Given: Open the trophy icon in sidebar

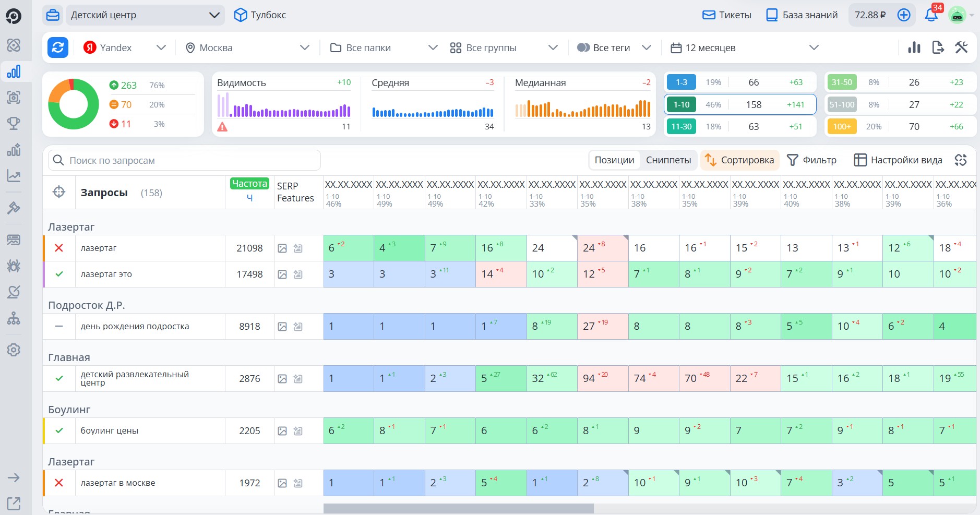Looking at the screenshot, I should (x=14, y=123).
